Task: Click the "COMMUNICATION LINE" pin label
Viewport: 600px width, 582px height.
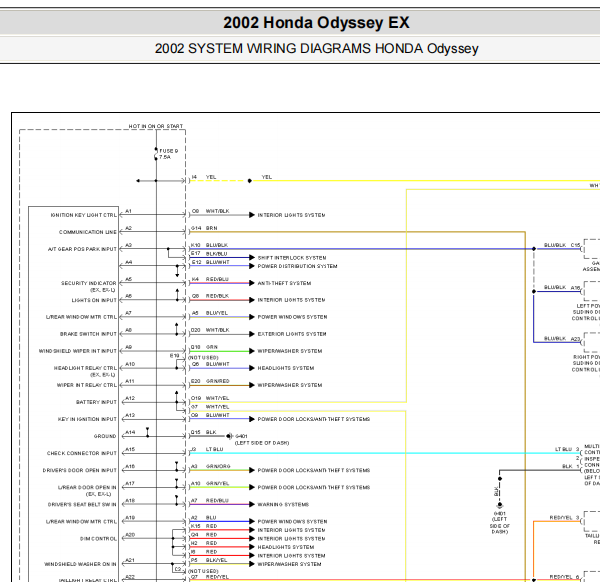Action: [88, 232]
